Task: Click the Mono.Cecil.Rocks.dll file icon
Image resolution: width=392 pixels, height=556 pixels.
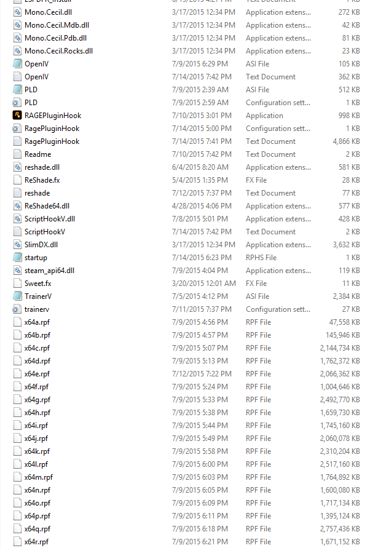Action: pos(17,51)
